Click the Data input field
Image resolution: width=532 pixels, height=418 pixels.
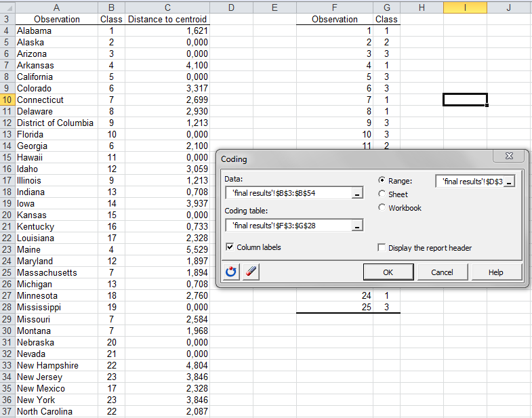pyautogui.click(x=289, y=193)
